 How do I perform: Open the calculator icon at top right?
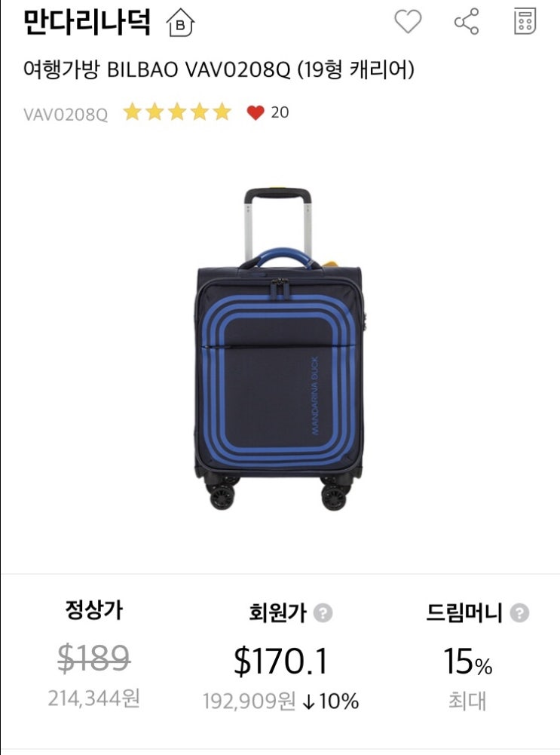click(525, 21)
